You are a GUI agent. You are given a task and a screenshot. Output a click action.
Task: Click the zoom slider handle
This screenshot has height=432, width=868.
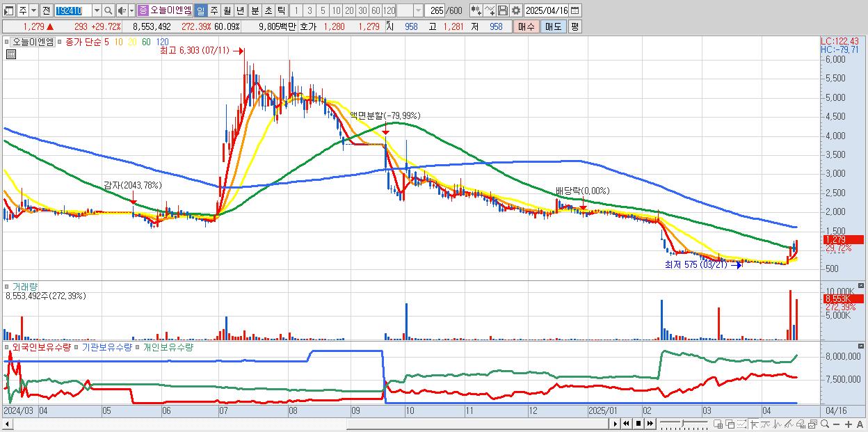682,423
